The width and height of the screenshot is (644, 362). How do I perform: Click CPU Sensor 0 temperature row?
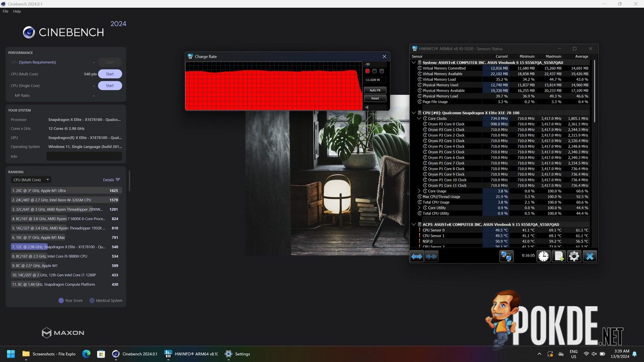coord(500,230)
